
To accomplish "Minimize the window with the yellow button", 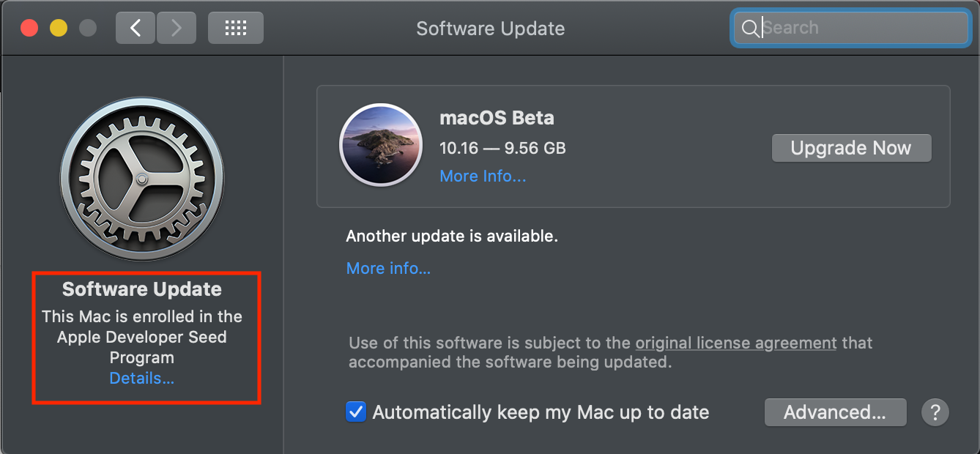I will [x=59, y=29].
